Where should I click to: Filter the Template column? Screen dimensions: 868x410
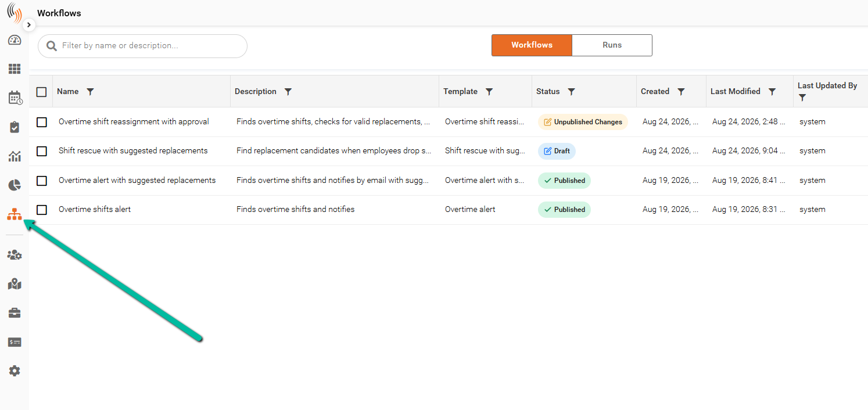(489, 92)
